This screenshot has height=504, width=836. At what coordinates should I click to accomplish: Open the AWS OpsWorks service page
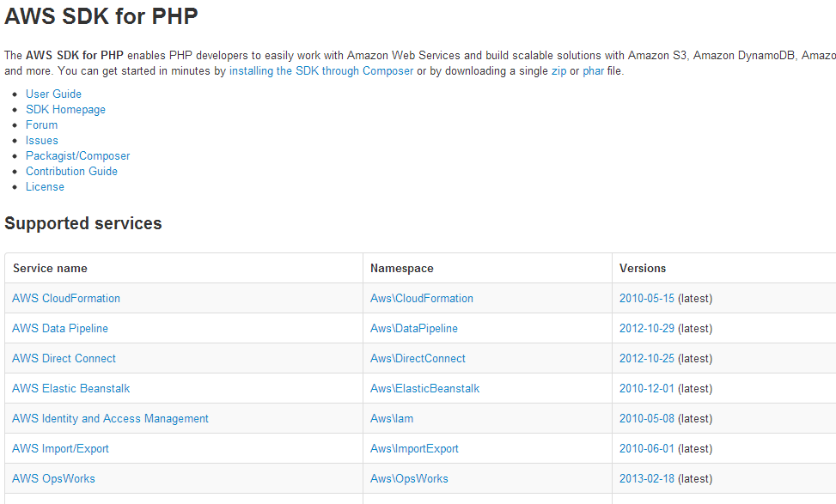[53, 478]
